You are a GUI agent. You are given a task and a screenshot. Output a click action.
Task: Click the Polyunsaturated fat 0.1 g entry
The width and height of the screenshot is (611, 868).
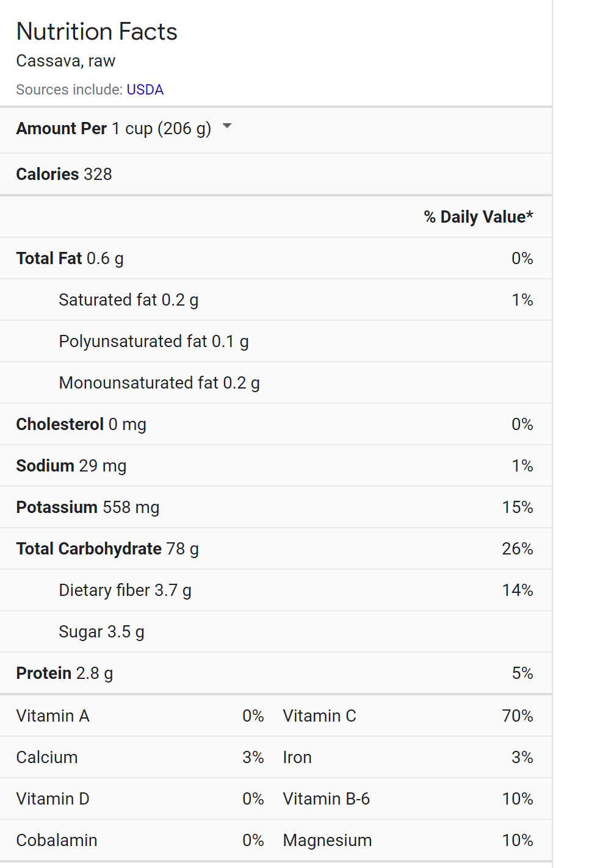(153, 342)
